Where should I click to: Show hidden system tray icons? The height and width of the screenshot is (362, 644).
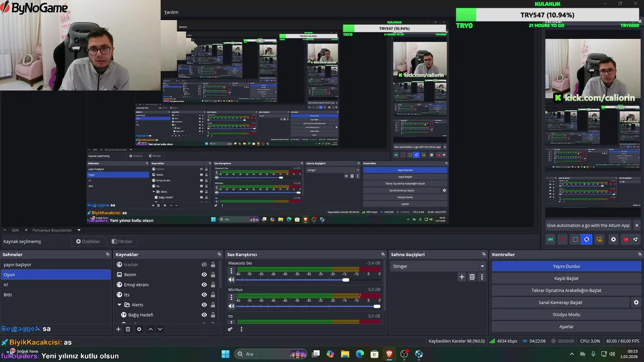[572, 354]
